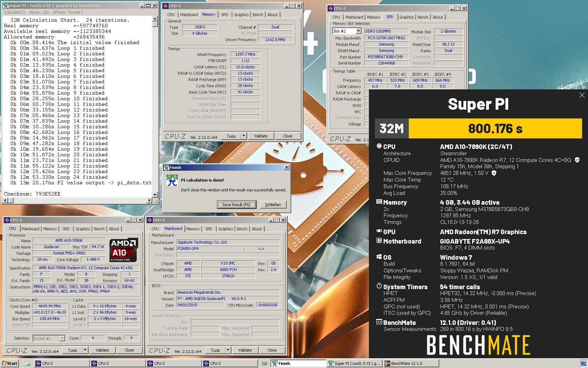Click the AMD A10 logo in CPU-Z
Viewport: 588px width, 368px height.
click(x=124, y=250)
